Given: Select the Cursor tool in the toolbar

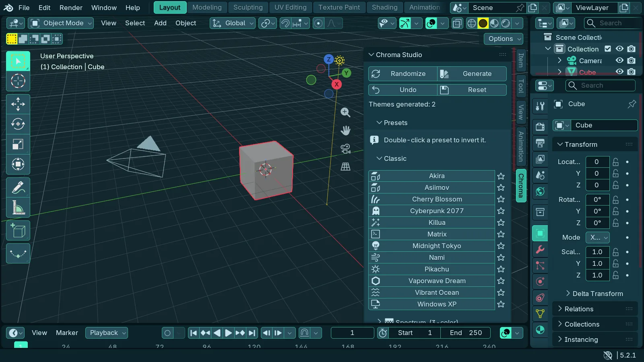Looking at the screenshot, I should pos(18,81).
